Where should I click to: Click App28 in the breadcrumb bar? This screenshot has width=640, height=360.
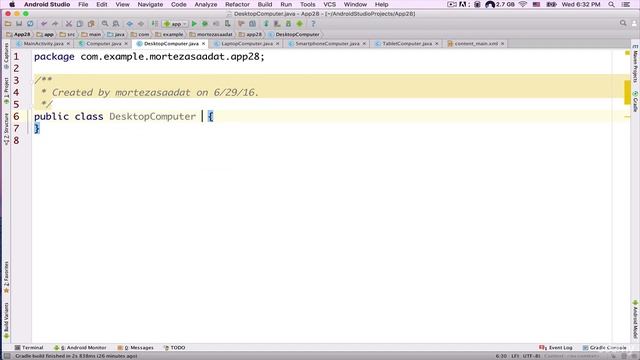(x=18, y=35)
